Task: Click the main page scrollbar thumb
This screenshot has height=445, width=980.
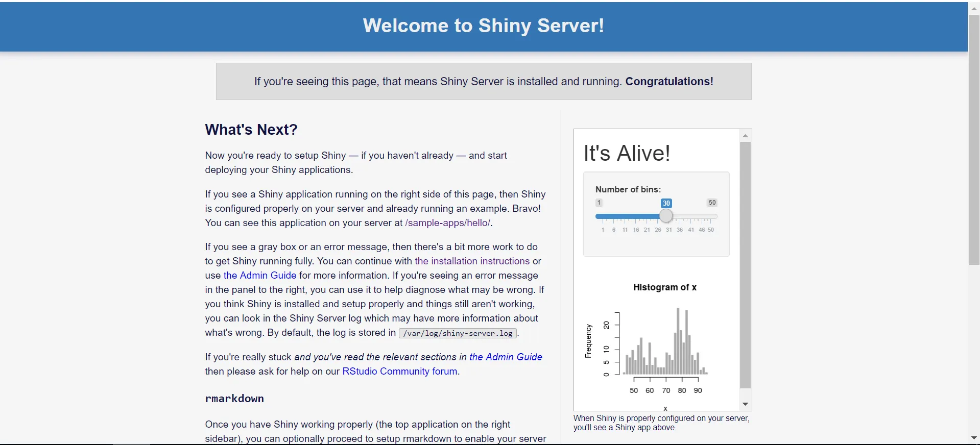Action: (974, 140)
